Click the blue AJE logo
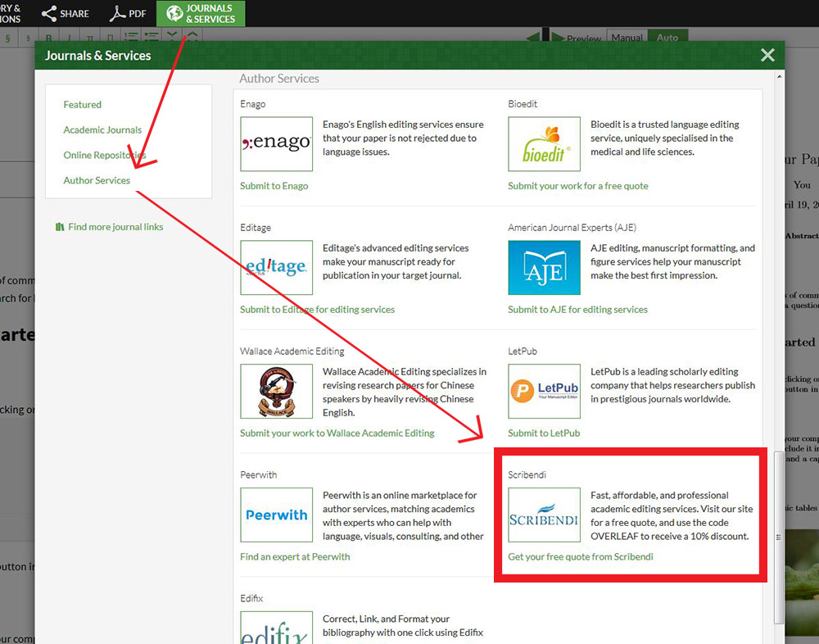819x644 pixels. coord(545,267)
